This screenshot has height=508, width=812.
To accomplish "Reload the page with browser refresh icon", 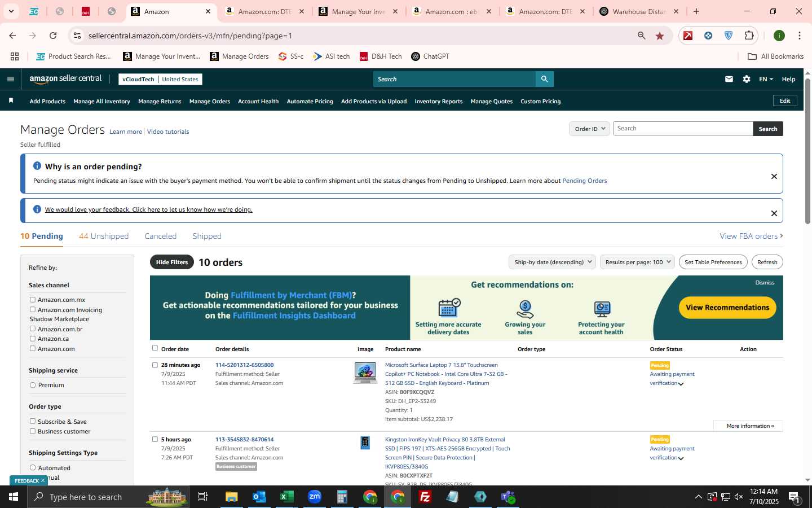I will tap(53, 36).
